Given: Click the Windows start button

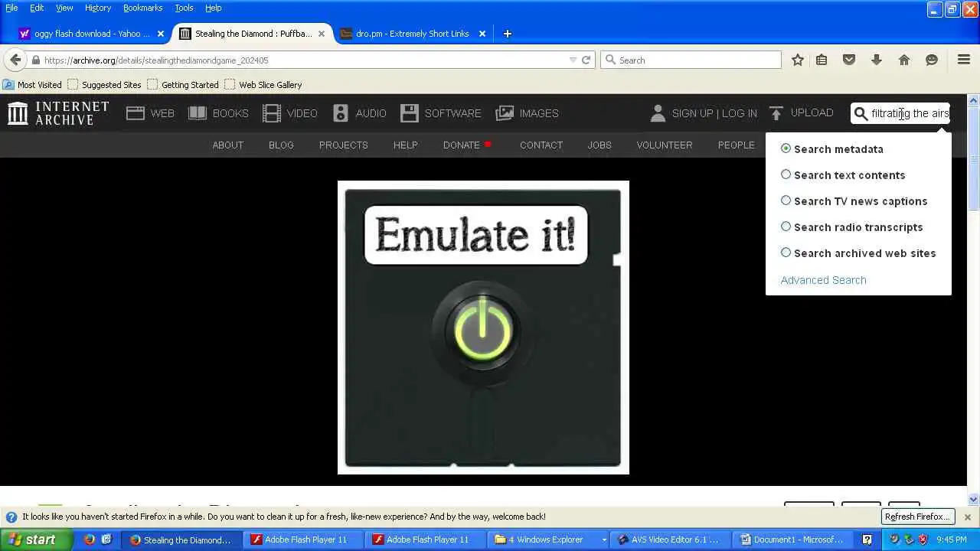Looking at the screenshot, I should 36,540.
